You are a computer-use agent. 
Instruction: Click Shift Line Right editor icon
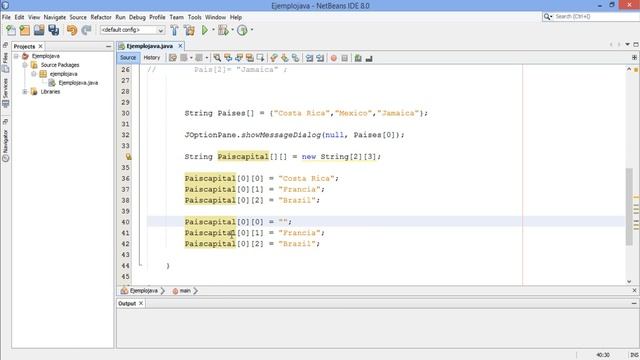click(x=320, y=58)
